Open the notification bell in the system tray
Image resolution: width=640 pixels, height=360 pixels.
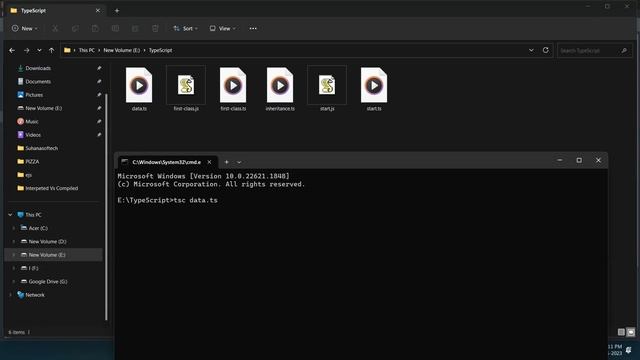pyautogui.click(x=629, y=350)
